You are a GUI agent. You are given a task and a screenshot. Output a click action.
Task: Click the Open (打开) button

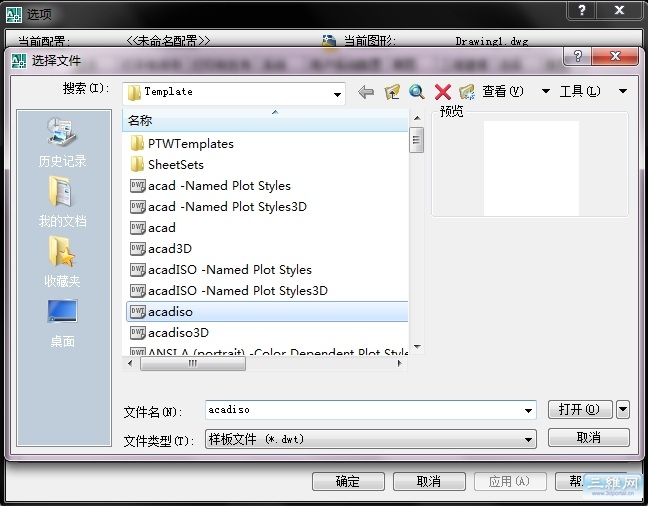point(579,410)
